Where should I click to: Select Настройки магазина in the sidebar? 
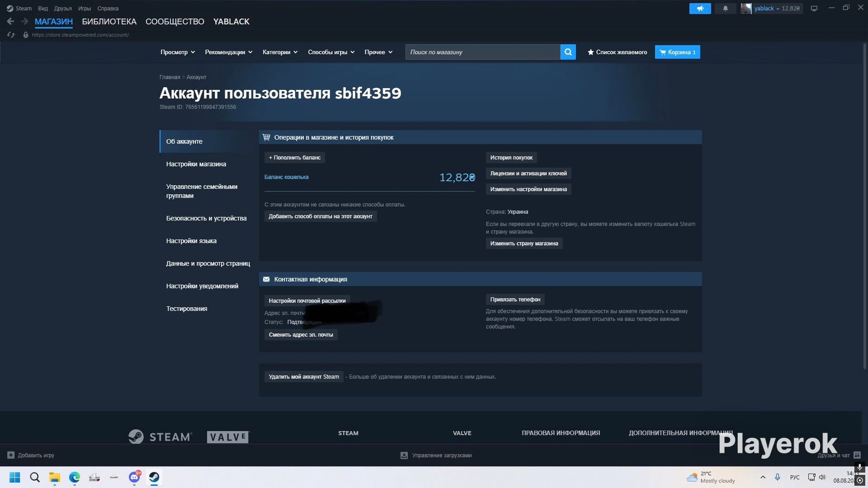196,164
